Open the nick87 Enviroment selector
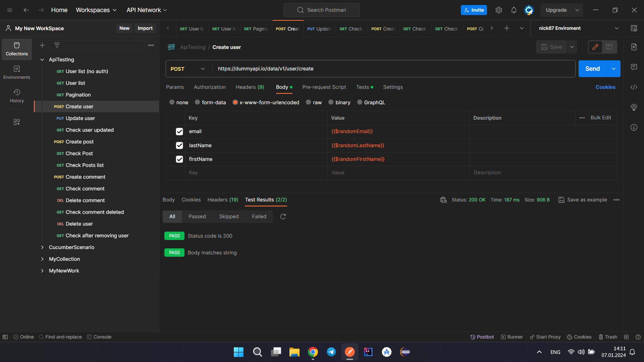Screen dimensions: 644x362 (x=578, y=28)
